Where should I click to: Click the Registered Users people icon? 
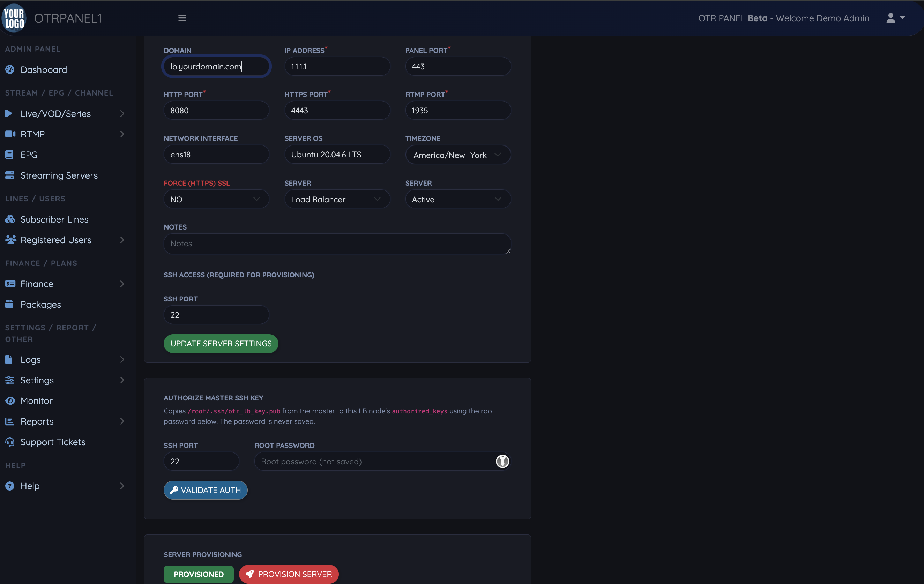(x=11, y=240)
